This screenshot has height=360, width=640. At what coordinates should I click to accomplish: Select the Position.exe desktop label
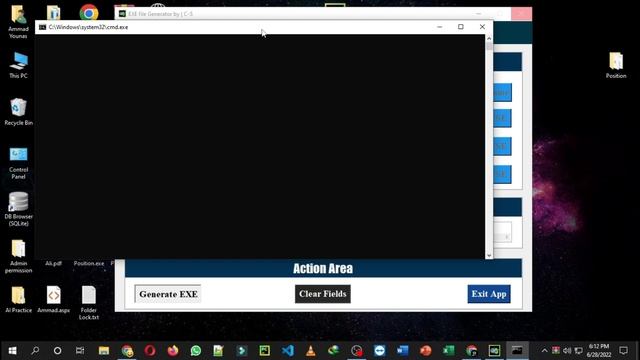tap(89, 263)
